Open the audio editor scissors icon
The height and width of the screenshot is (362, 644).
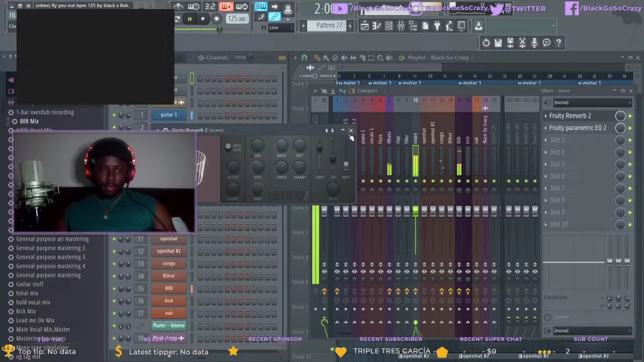522,43
